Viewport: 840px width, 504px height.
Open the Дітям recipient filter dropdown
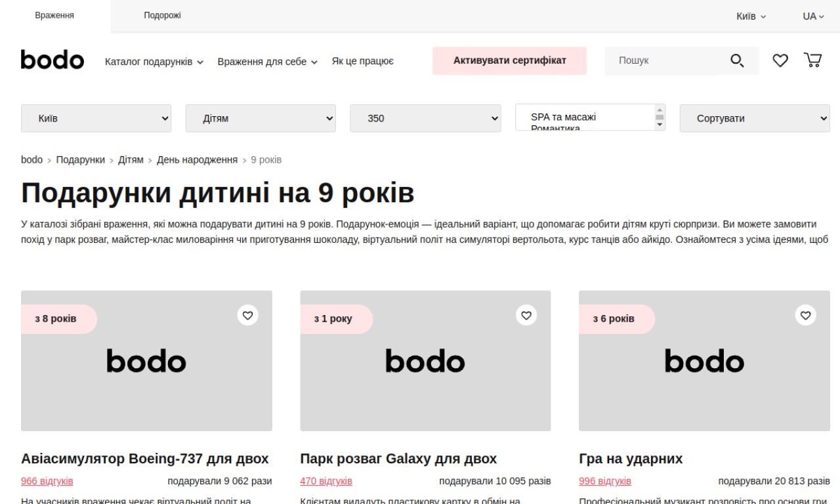[x=261, y=118]
